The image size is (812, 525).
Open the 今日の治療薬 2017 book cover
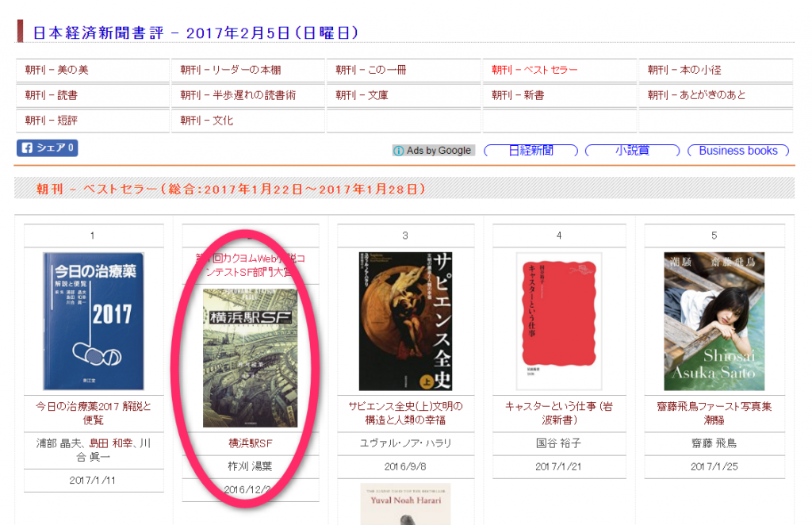94,321
